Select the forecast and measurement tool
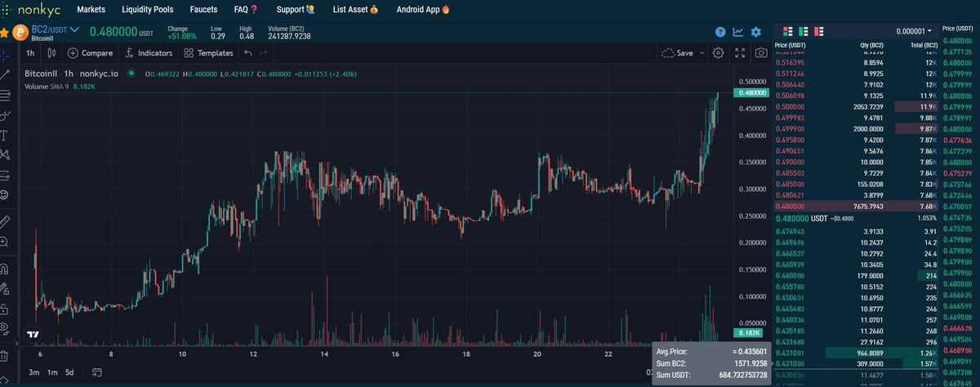 point(5,175)
